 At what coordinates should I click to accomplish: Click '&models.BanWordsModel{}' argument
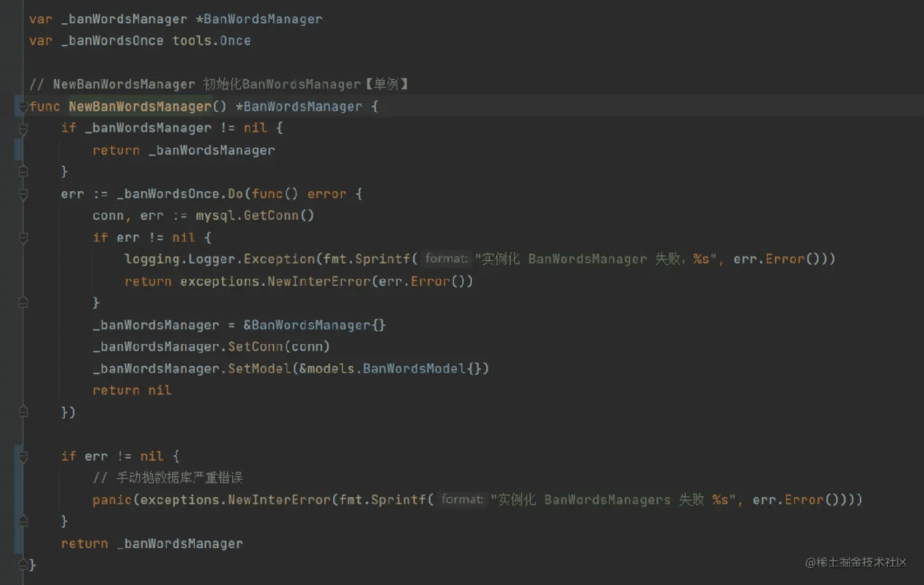[390, 369]
